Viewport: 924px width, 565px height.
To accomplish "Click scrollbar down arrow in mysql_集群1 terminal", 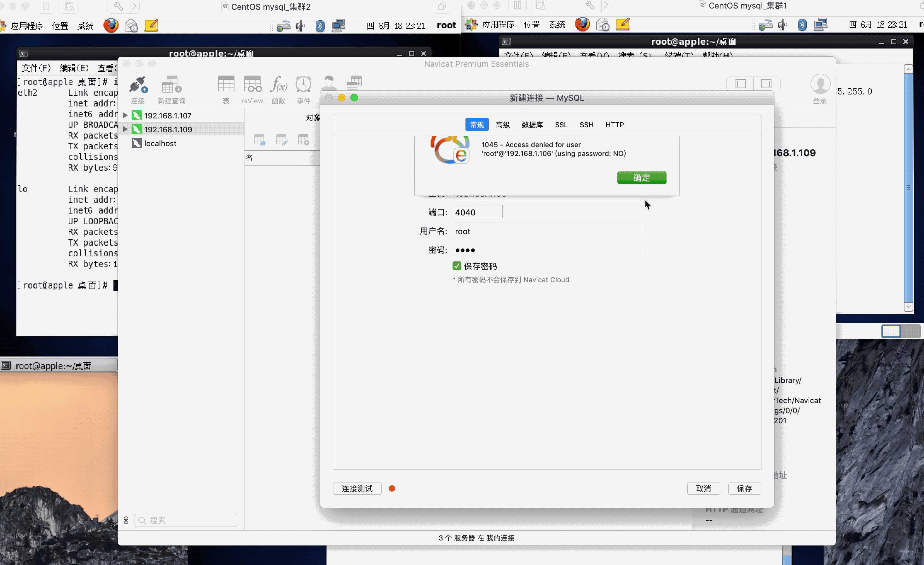I will 908,307.
